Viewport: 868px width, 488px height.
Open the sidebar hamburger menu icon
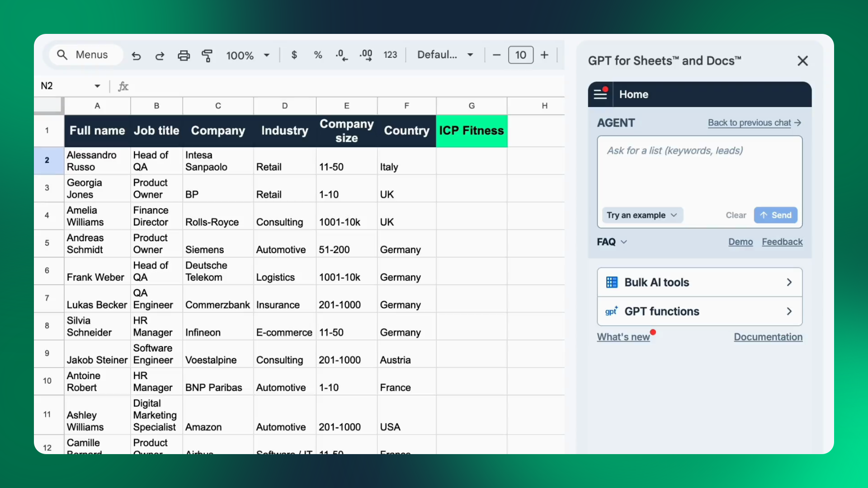tap(600, 94)
